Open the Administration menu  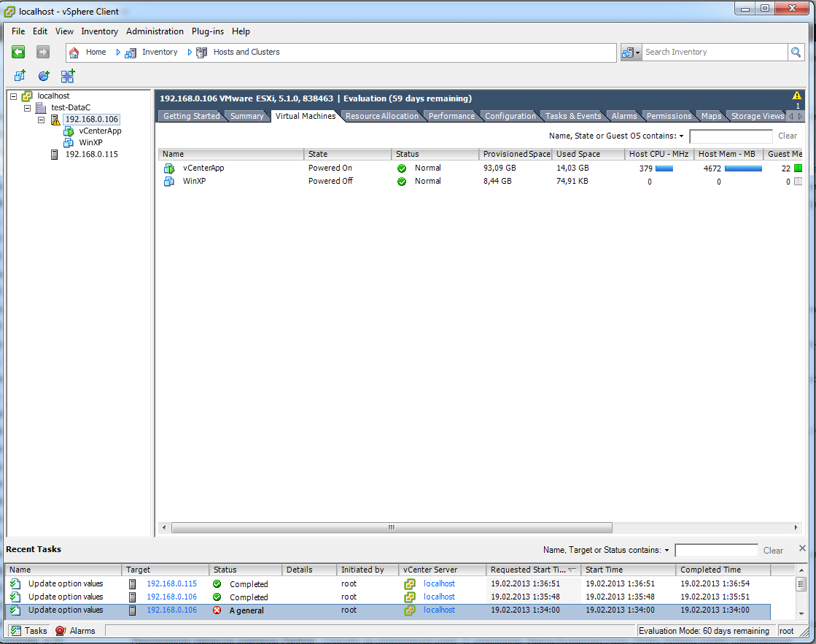pos(155,31)
